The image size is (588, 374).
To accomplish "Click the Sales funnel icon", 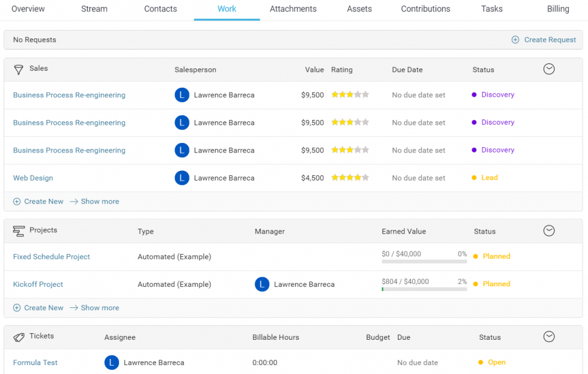I will [x=19, y=69].
